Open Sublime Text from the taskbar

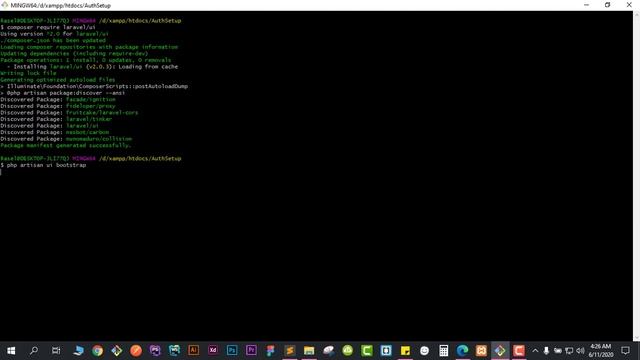tap(289, 351)
